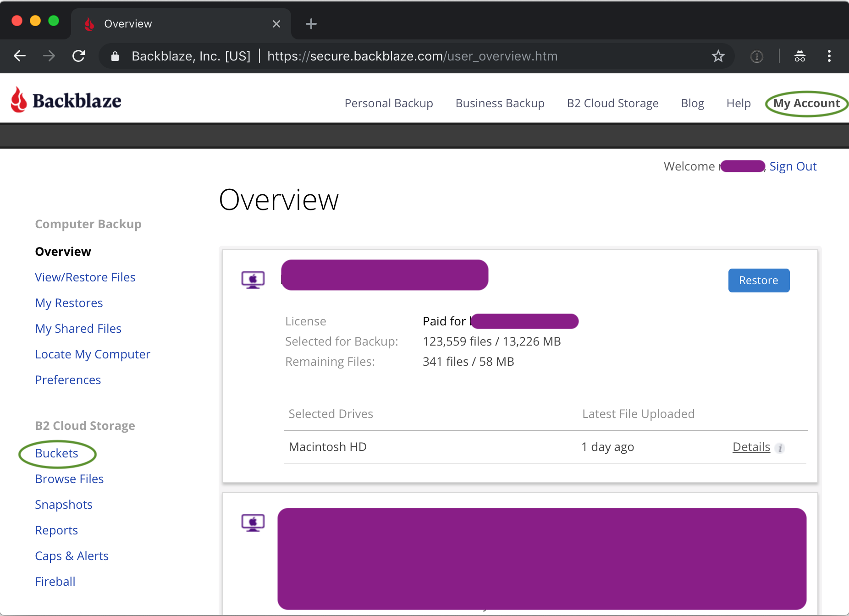
Task: Open the Reports page
Action: click(x=56, y=530)
